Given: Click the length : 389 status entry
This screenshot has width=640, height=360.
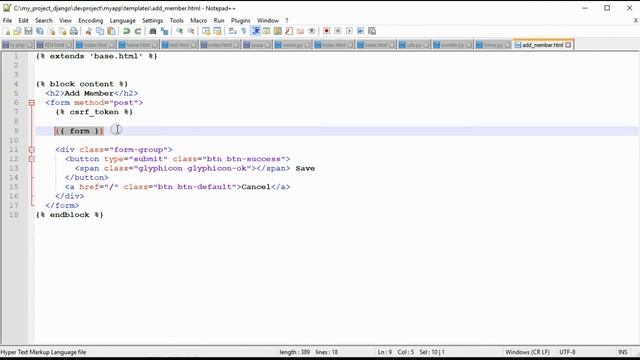Looking at the screenshot, I should pyautogui.click(x=295, y=352).
